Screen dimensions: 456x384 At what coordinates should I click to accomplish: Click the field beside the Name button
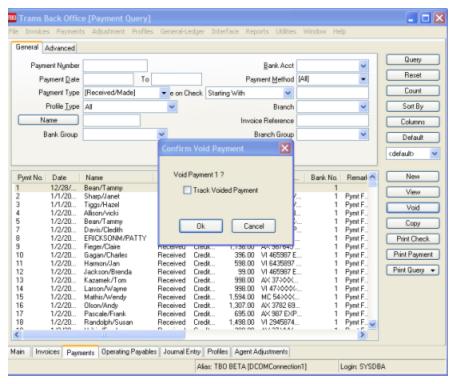coord(112,120)
